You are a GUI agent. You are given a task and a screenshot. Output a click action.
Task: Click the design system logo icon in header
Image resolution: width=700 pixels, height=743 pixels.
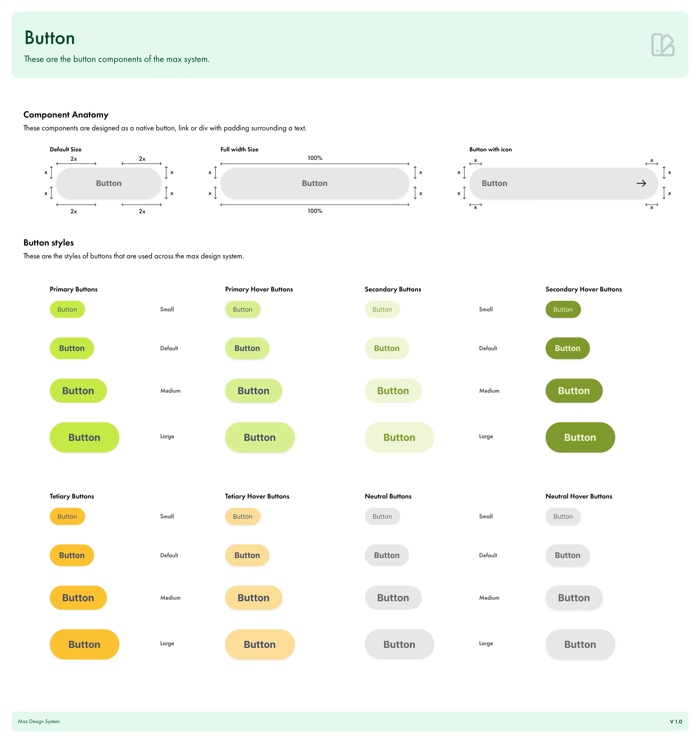coord(662,45)
